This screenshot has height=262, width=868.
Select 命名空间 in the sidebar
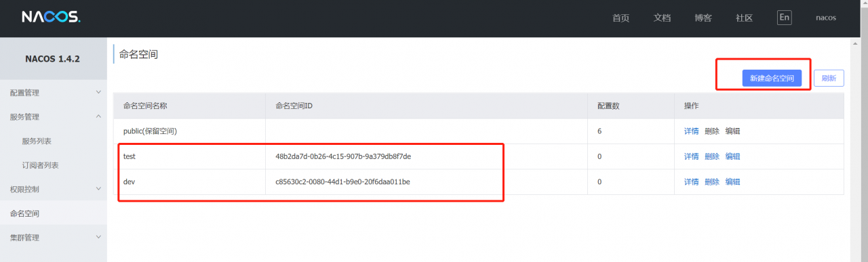[x=24, y=213]
